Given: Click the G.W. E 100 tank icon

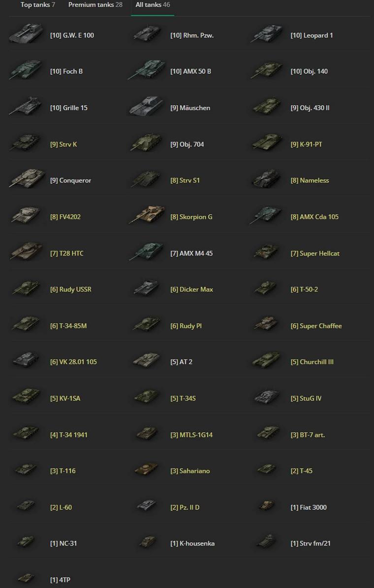Looking at the screenshot, I should pyautogui.click(x=26, y=34).
